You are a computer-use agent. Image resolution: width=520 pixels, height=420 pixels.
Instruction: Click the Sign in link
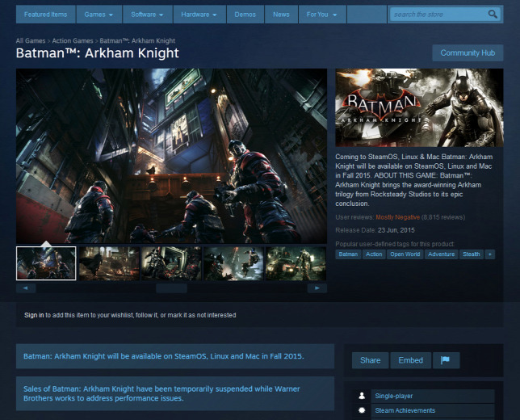(x=34, y=315)
